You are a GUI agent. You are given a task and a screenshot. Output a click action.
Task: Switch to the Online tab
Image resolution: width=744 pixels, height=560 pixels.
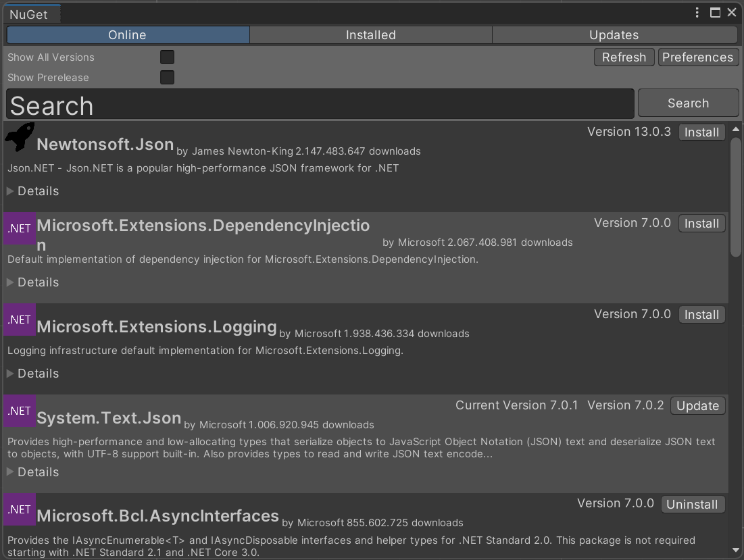click(x=127, y=35)
